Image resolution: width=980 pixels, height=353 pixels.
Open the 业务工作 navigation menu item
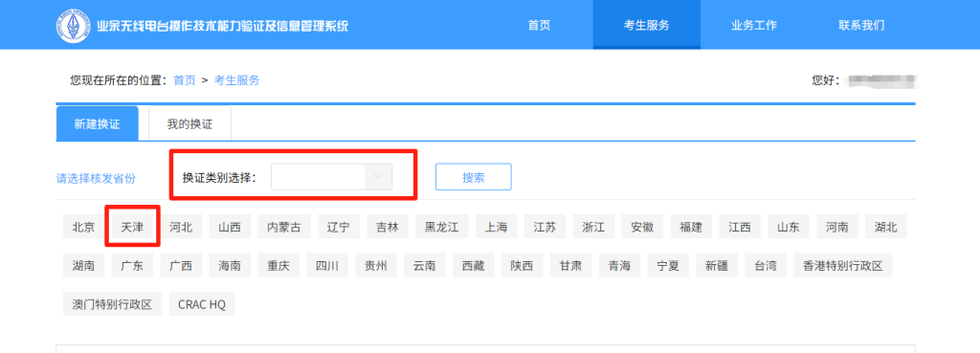coord(754,25)
